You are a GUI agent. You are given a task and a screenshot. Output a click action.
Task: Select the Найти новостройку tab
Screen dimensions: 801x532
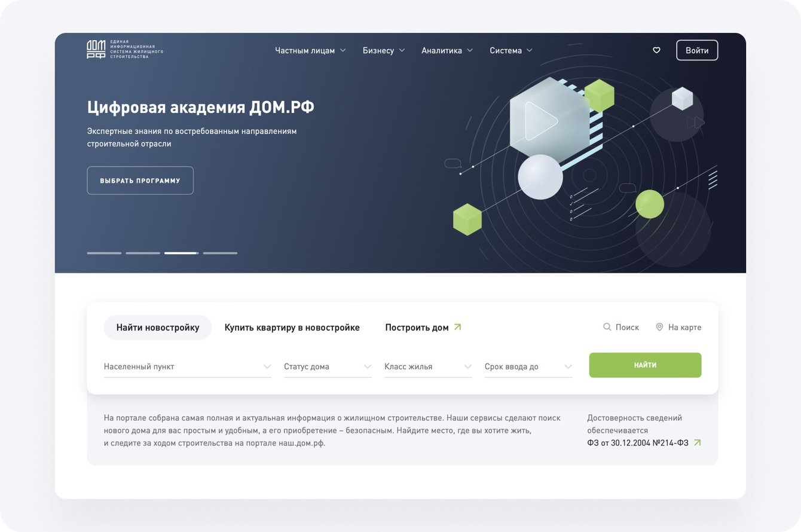pyautogui.click(x=158, y=328)
